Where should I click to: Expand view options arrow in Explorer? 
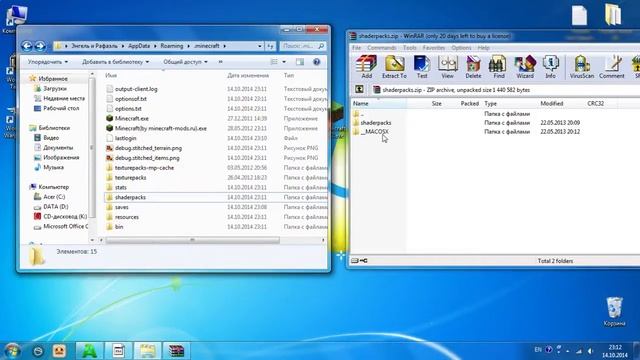284,62
